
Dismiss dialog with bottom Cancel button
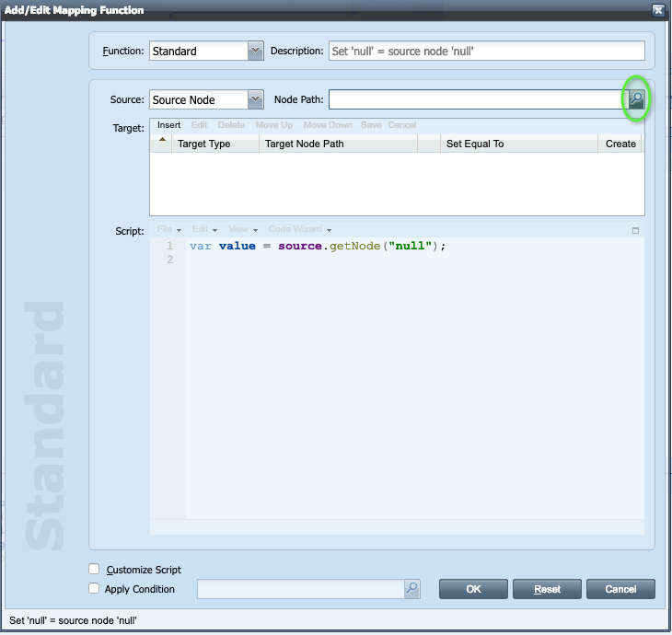tap(620, 589)
